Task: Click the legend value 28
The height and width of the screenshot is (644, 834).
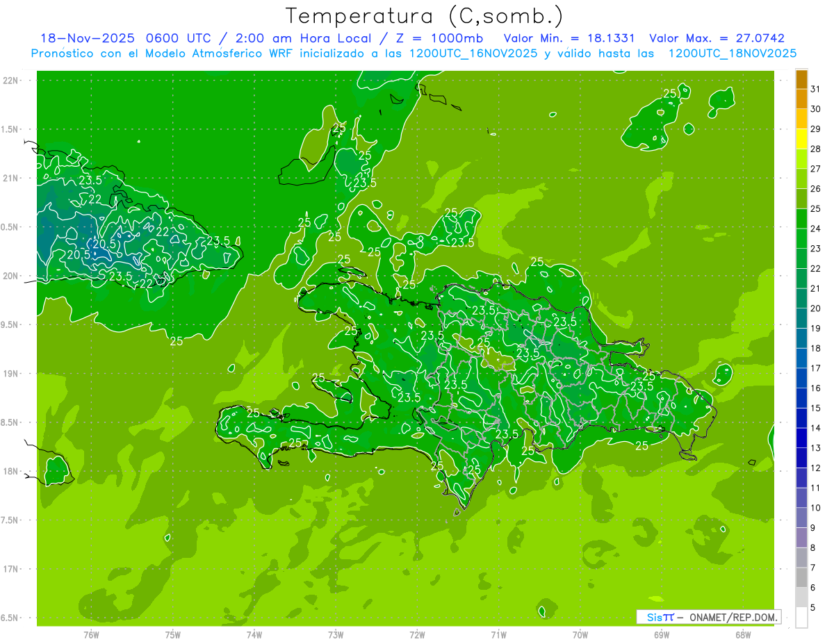Action: pyautogui.click(x=816, y=149)
